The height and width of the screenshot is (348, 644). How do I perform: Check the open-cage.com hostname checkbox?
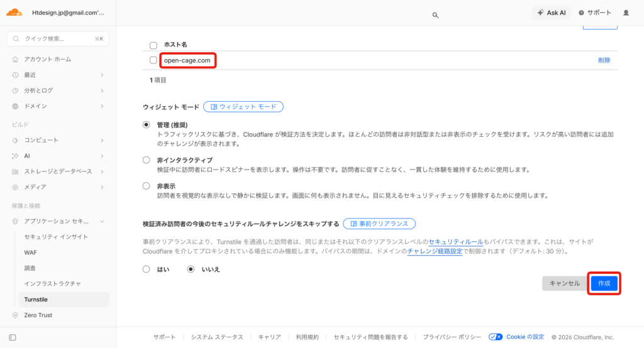[x=153, y=60]
